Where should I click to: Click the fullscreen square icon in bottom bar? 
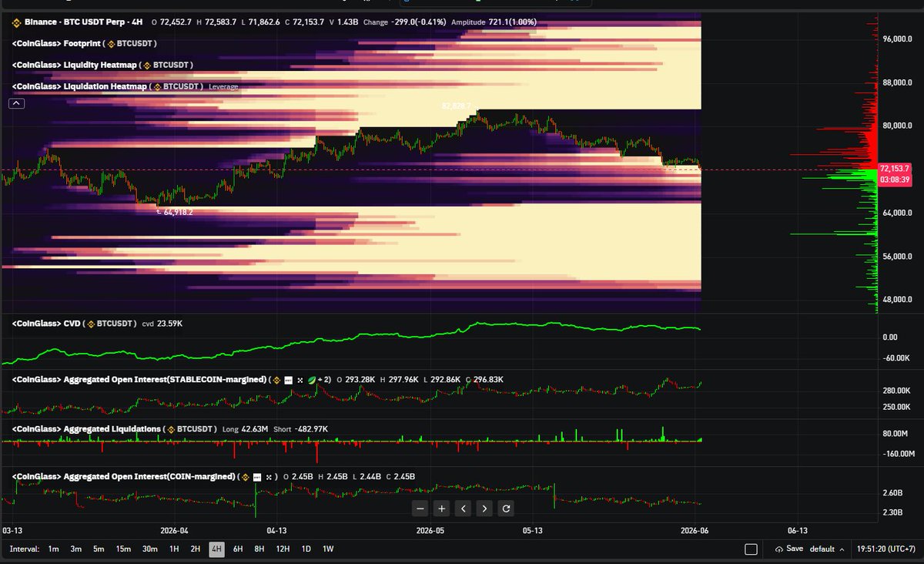click(x=751, y=549)
